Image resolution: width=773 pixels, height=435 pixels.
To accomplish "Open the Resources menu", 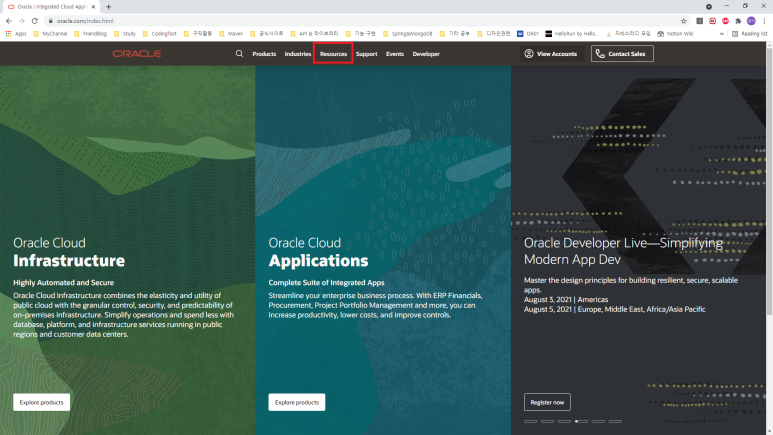I will [x=333, y=54].
